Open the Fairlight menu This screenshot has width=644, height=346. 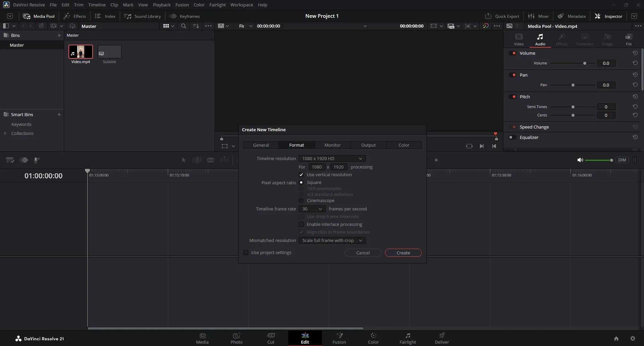[x=217, y=5]
